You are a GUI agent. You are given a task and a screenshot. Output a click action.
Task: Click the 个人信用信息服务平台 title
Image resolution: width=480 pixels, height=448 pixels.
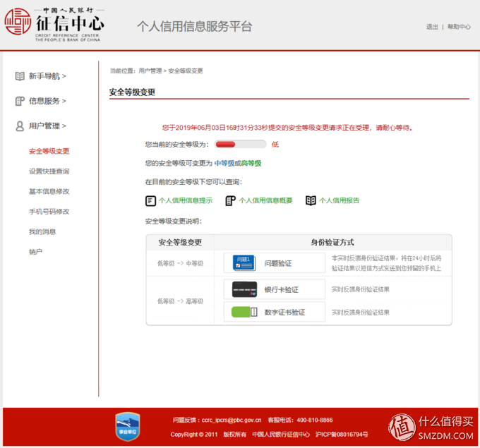pos(195,27)
